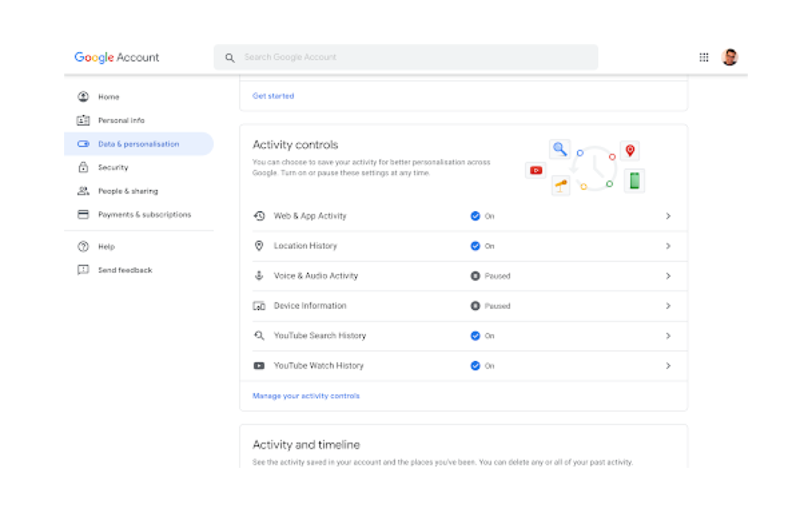Click the Location History On status
812x508 pixels.
pyautogui.click(x=482, y=246)
